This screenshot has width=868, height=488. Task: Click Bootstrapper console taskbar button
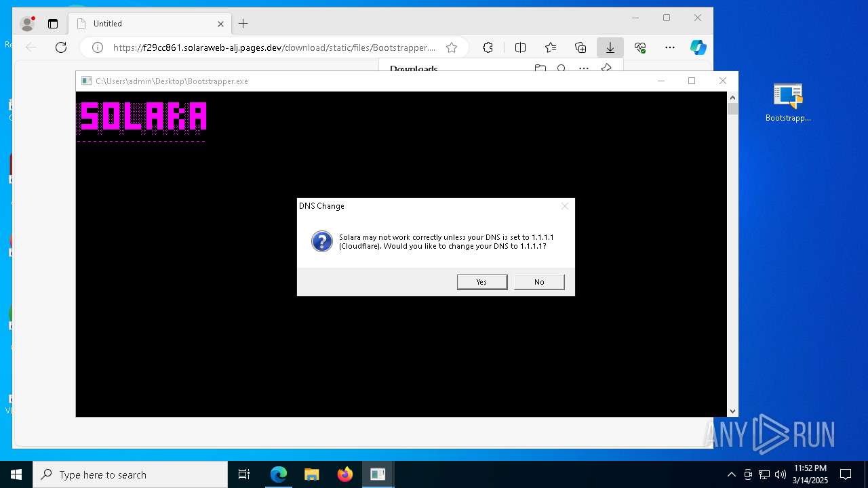[378, 474]
